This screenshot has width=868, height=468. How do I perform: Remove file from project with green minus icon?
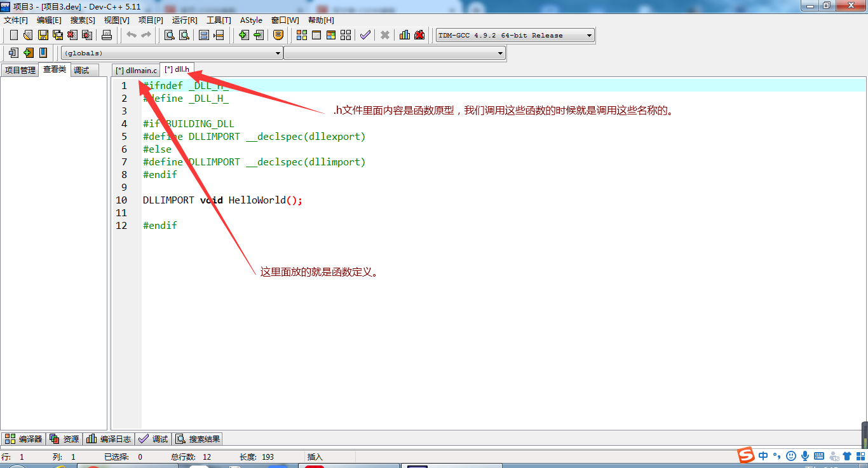pyautogui.click(x=258, y=35)
